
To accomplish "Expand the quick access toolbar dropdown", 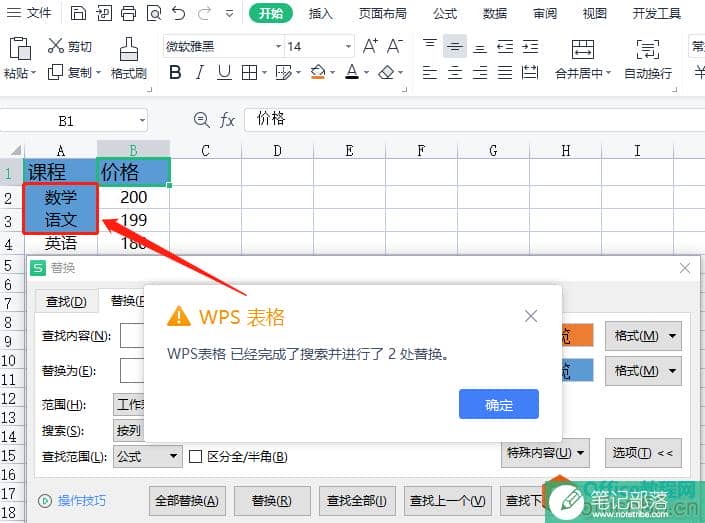I will tap(229, 14).
